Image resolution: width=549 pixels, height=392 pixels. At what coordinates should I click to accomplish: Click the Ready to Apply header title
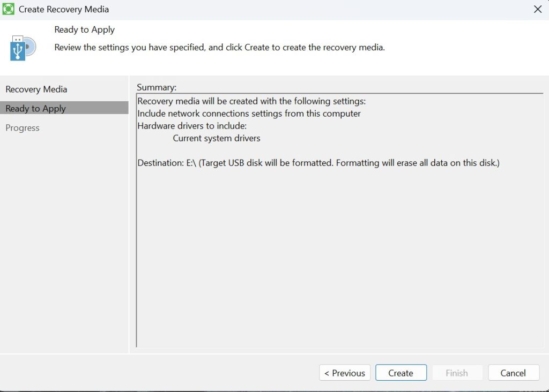(85, 30)
